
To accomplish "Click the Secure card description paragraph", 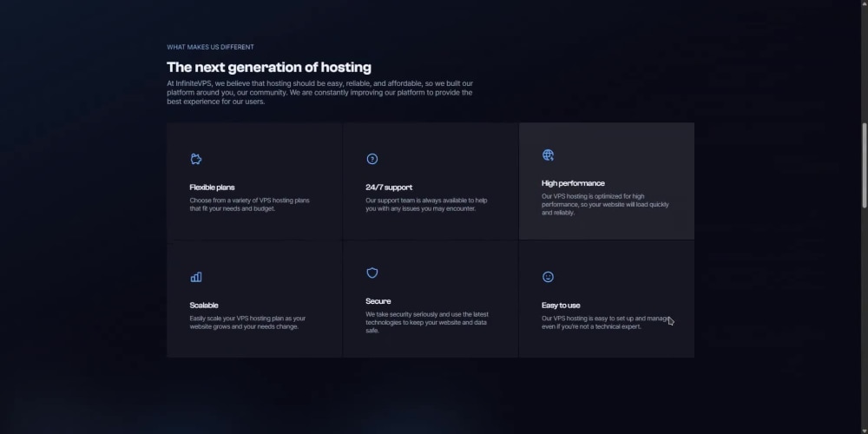I will (427, 322).
